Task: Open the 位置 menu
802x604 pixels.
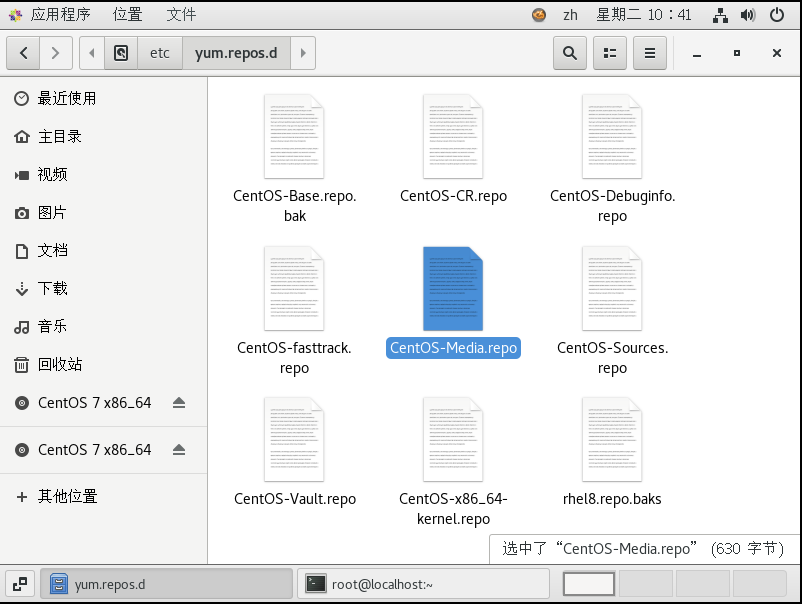Action: point(127,14)
